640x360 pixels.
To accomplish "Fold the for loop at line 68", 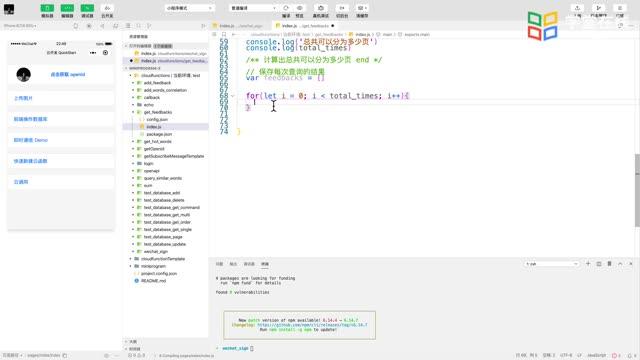I will 233,96.
